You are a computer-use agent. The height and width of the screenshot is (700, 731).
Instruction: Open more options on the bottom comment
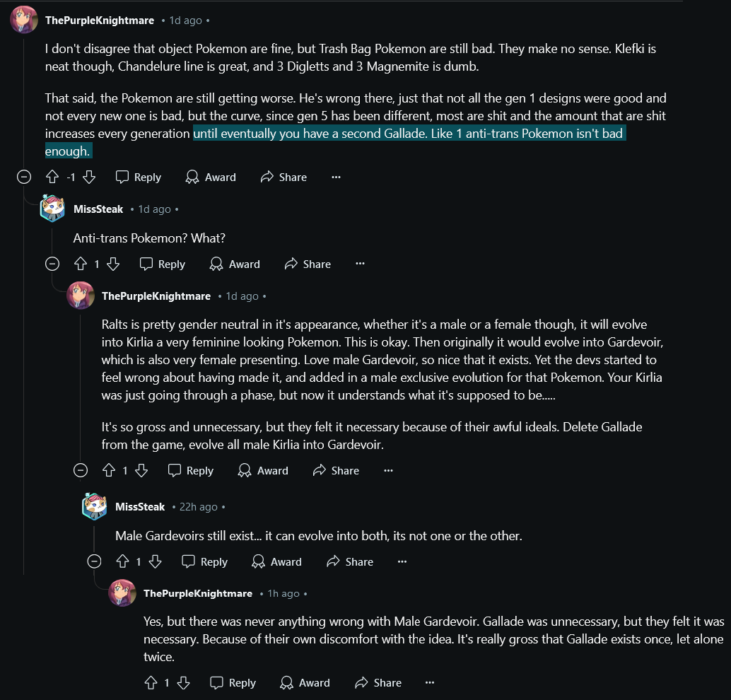(x=430, y=683)
